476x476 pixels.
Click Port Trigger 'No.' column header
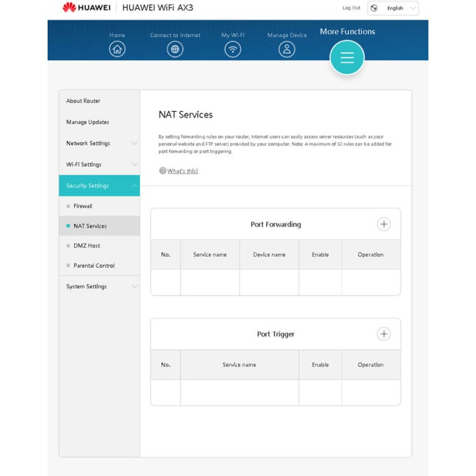click(x=166, y=364)
